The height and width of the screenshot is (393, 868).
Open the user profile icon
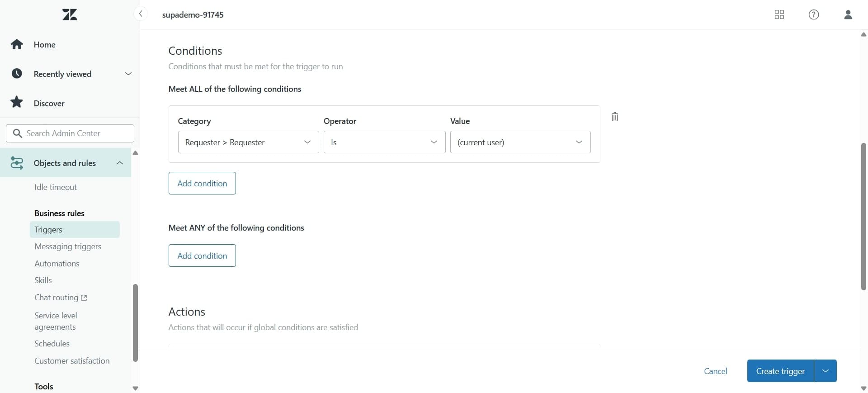[x=848, y=14]
